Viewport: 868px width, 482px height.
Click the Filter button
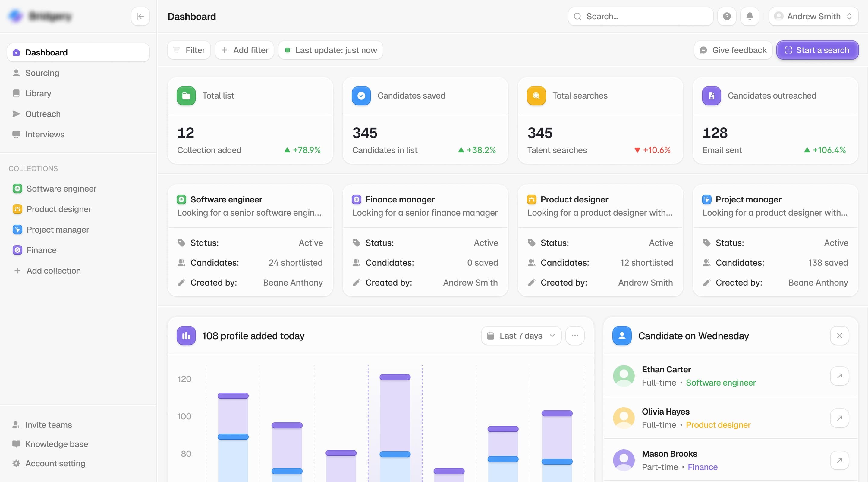(x=189, y=50)
